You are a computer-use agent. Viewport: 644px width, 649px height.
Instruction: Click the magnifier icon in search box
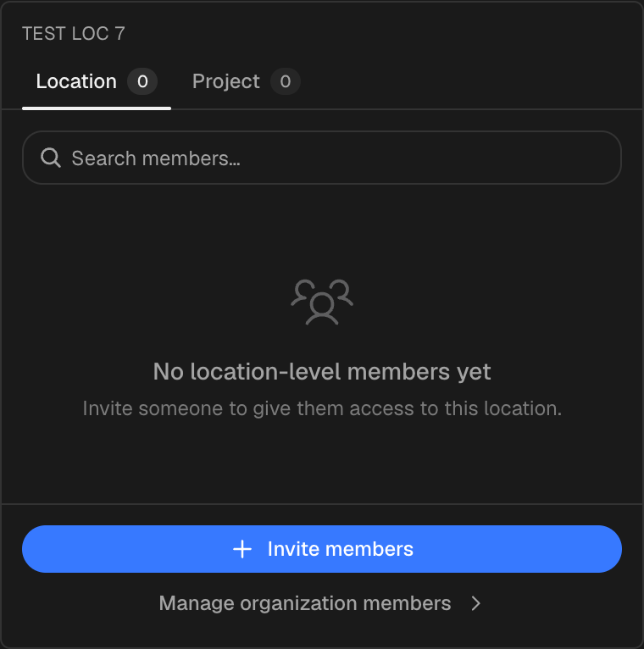click(51, 158)
